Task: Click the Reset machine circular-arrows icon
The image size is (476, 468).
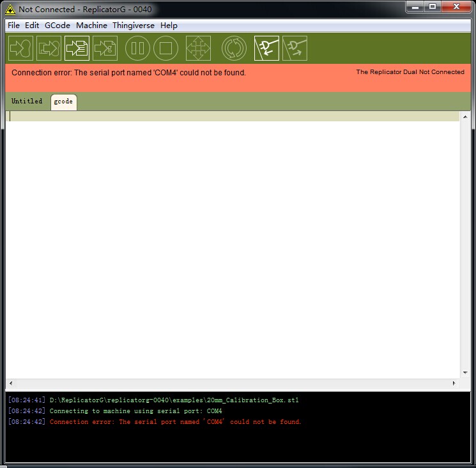Action: click(x=234, y=49)
